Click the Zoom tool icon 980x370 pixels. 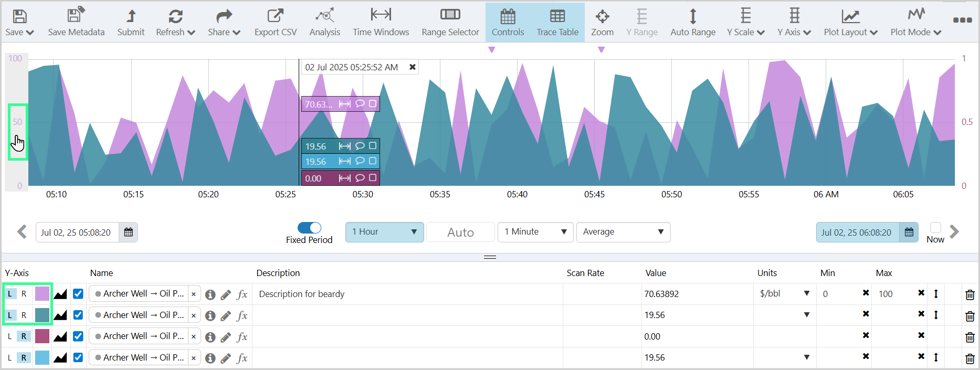coord(602,17)
